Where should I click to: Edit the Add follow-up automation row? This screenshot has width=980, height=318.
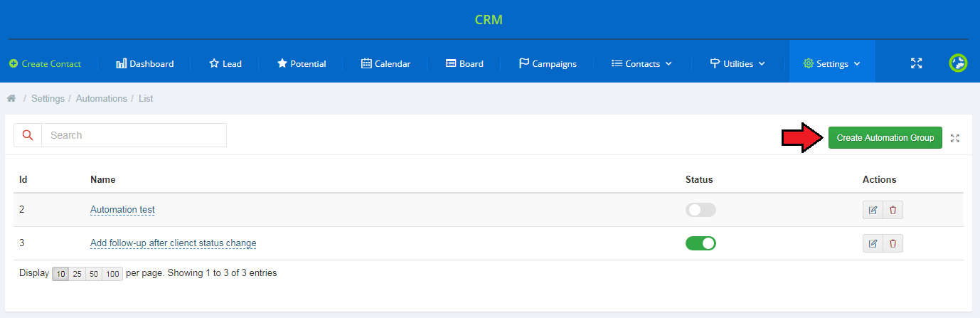click(873, 243)
